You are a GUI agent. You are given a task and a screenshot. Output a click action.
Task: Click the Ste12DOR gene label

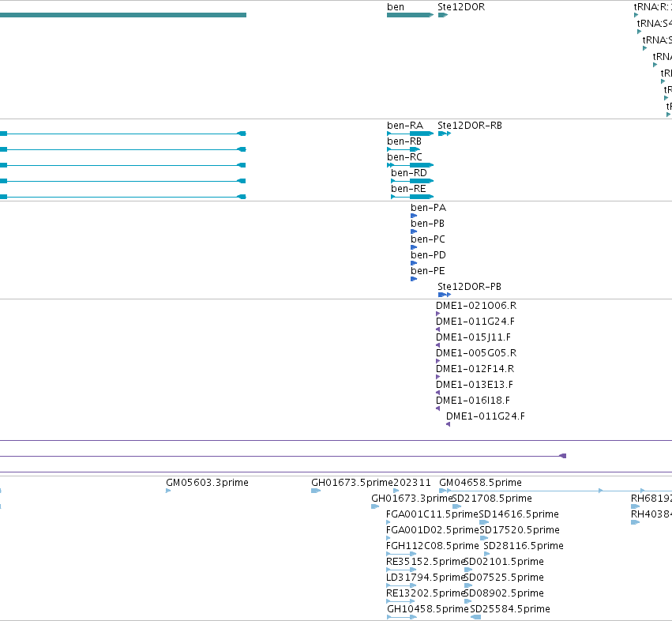pos(461,7)
